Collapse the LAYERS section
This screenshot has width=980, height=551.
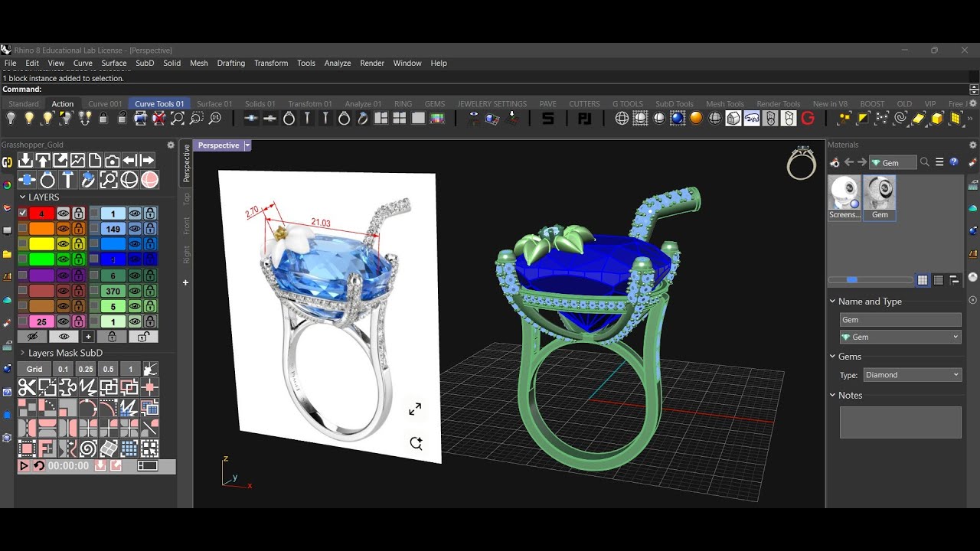point(22,197)
